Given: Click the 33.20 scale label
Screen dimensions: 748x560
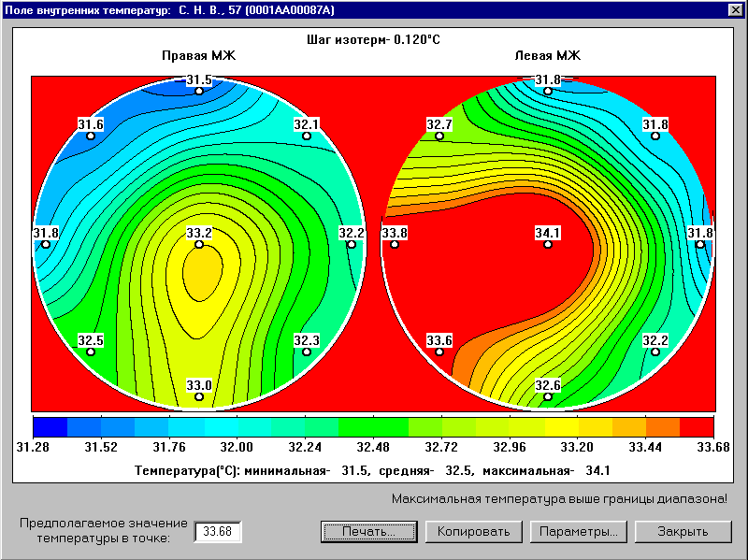Looking at the screenshot, I should coord(577,447).
